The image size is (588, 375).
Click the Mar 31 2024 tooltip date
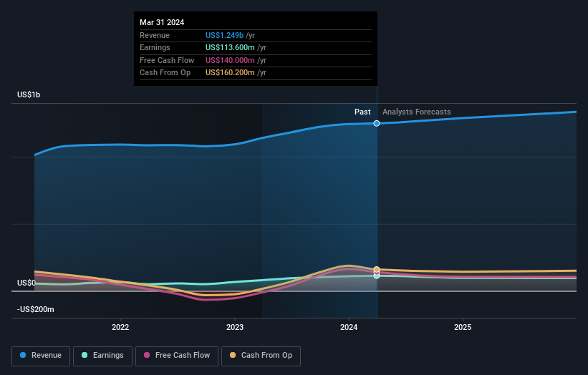pyautogui.click(x=162, y=22)
